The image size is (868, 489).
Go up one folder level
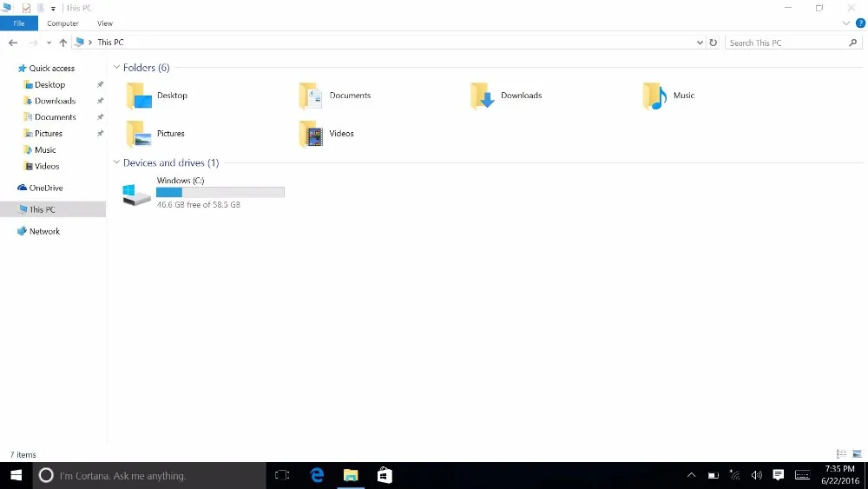point(62,43)
